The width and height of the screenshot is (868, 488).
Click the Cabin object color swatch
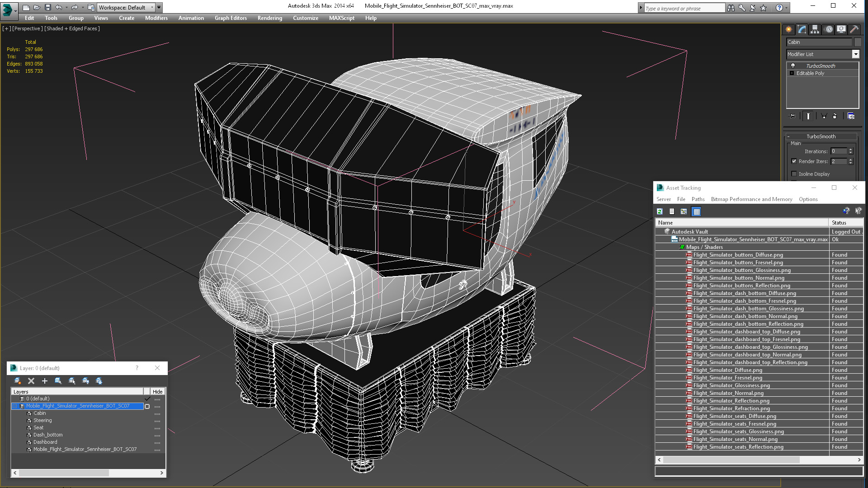(858, 42)
